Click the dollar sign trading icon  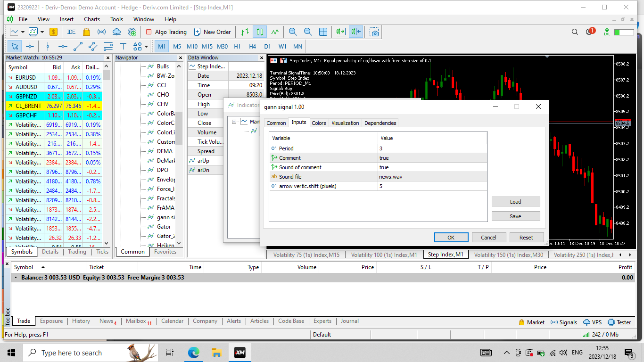53,32
